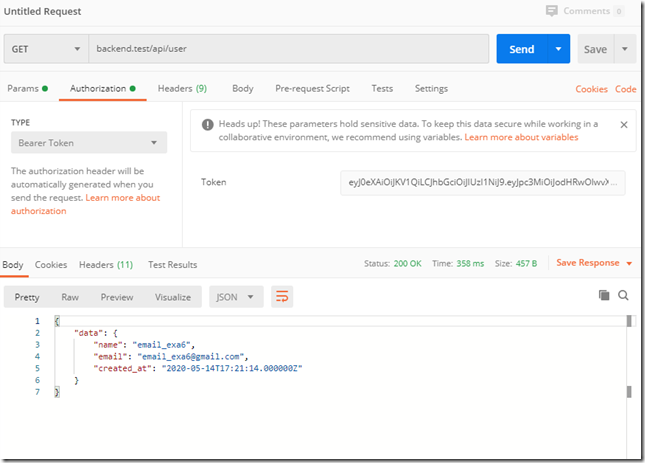
Task: Copy response body with copy icon
Action: tap(604, 296)
